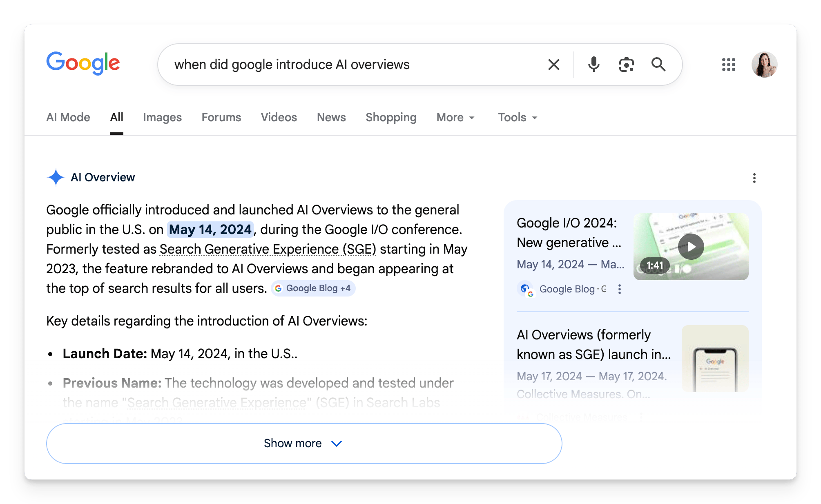Screen dimensions: 821x504
Task: Start voice search with microphone icon
Action: click(x=593, y=65)
